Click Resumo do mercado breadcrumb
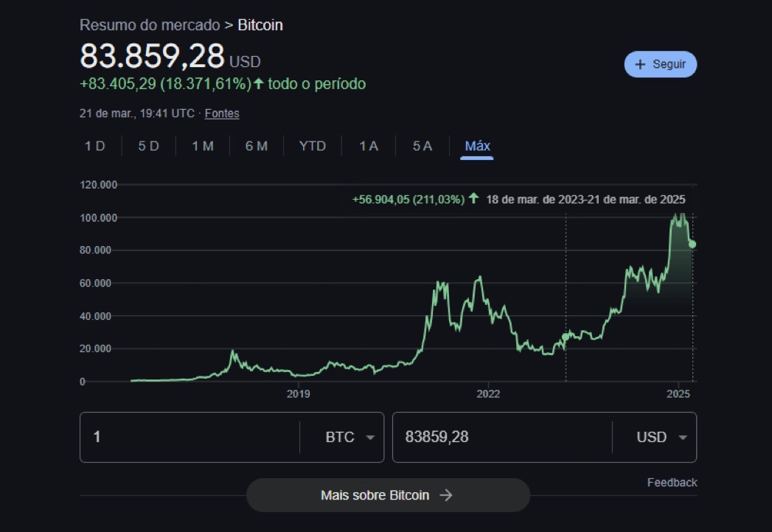The height and width of the screenshot is (532, 772). 150,25
